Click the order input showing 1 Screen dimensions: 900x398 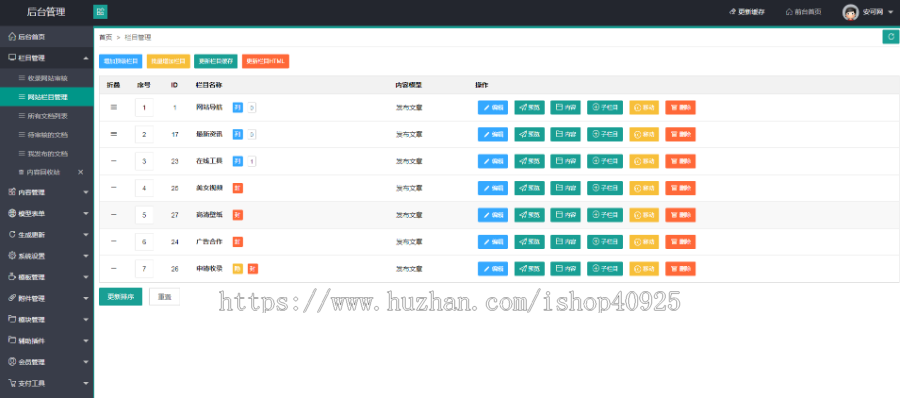(x=144, y=107)
